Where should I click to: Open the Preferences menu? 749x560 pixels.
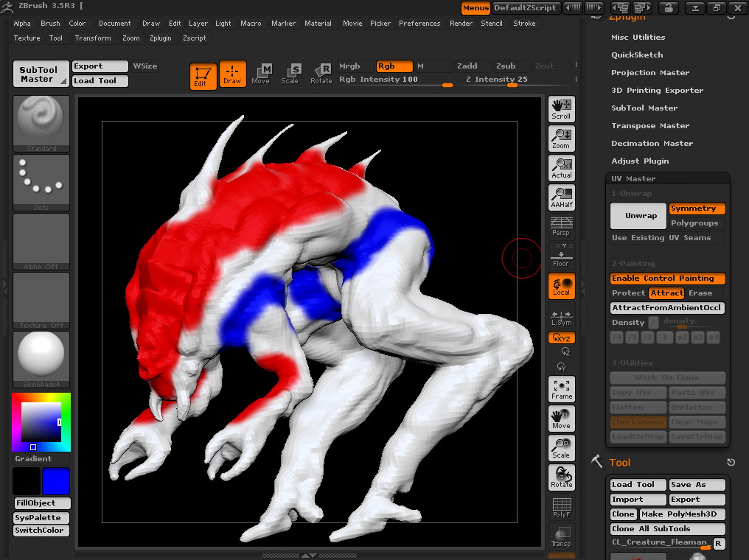[419, 24]
